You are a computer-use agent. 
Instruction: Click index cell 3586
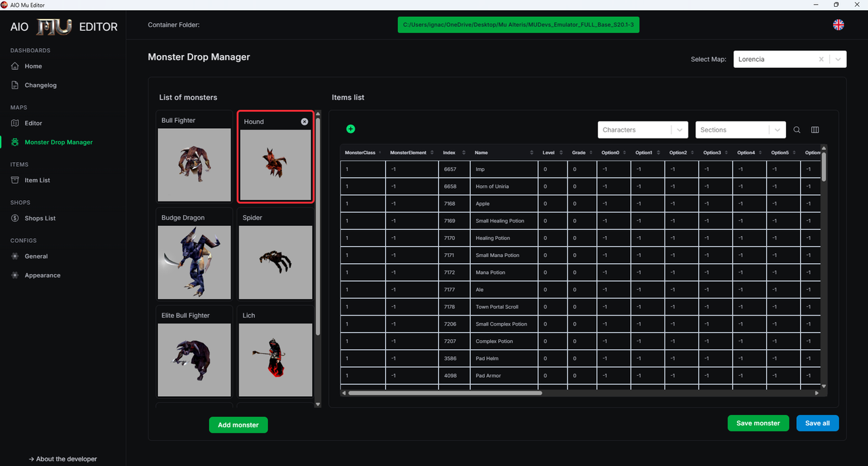[454, 358]
